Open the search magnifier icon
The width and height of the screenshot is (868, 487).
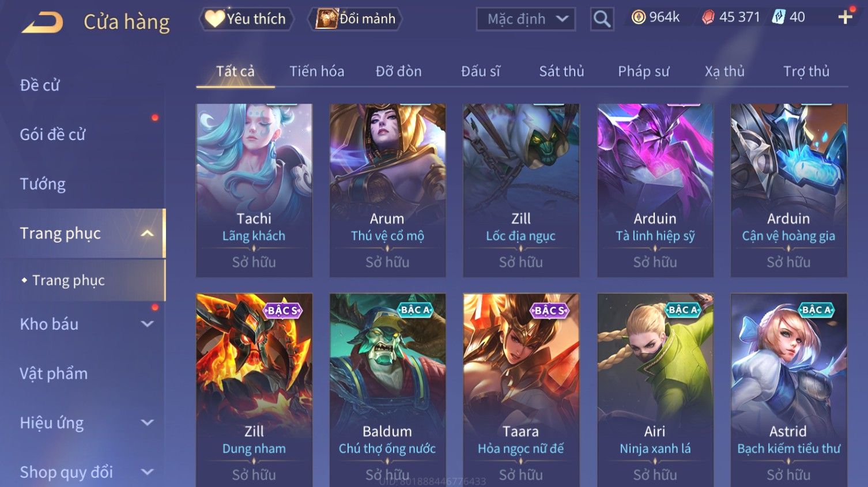pyautogui.click(x=602, y=19)
